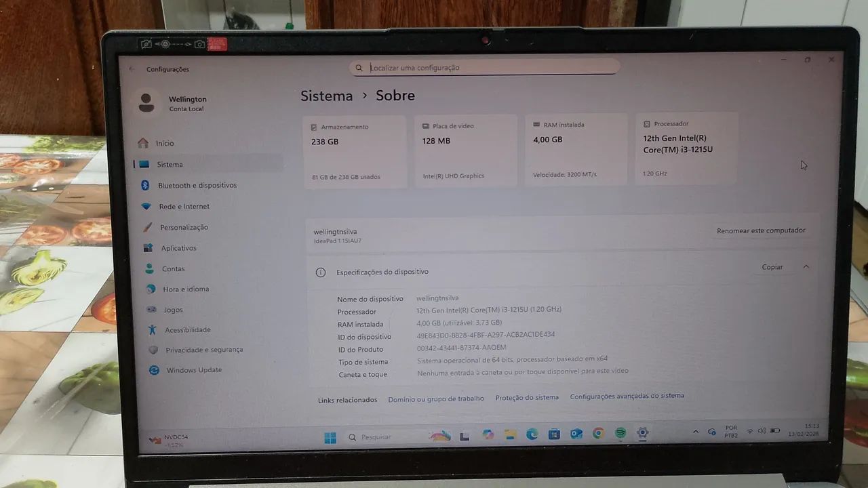The width and height of the screenshot is (868, 488).
Task: Open Windows Update from the sidebar
Action: pos(153,370)
